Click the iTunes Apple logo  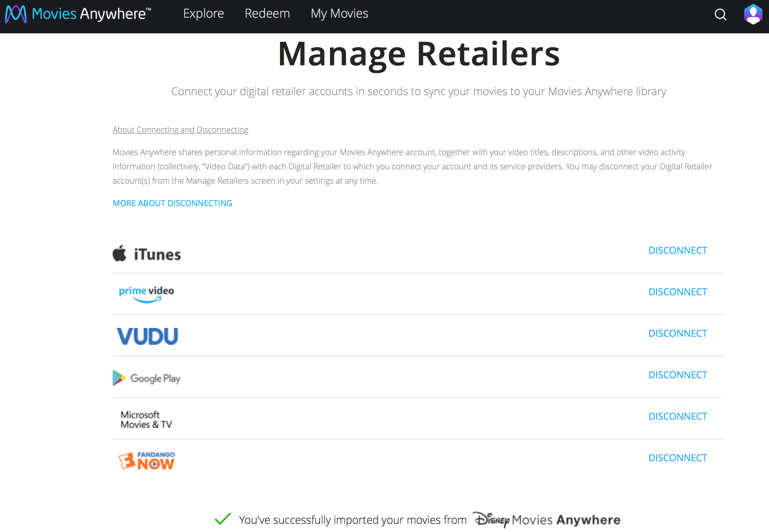click(x=119, y=253)
